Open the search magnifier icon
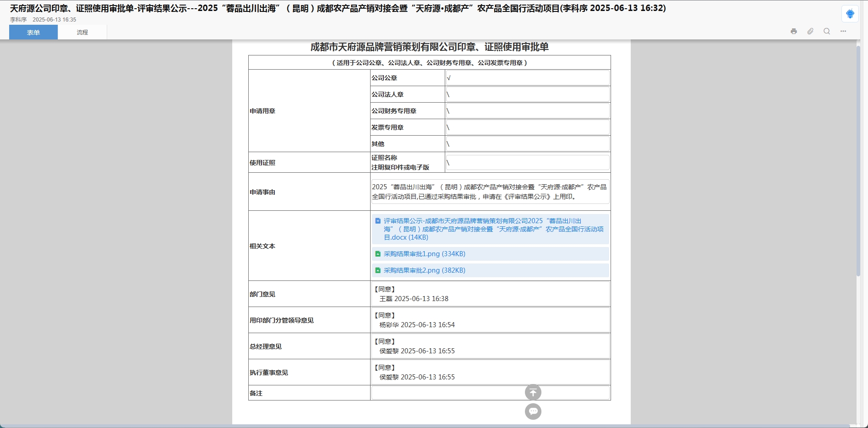 click(x=827, y=31)
